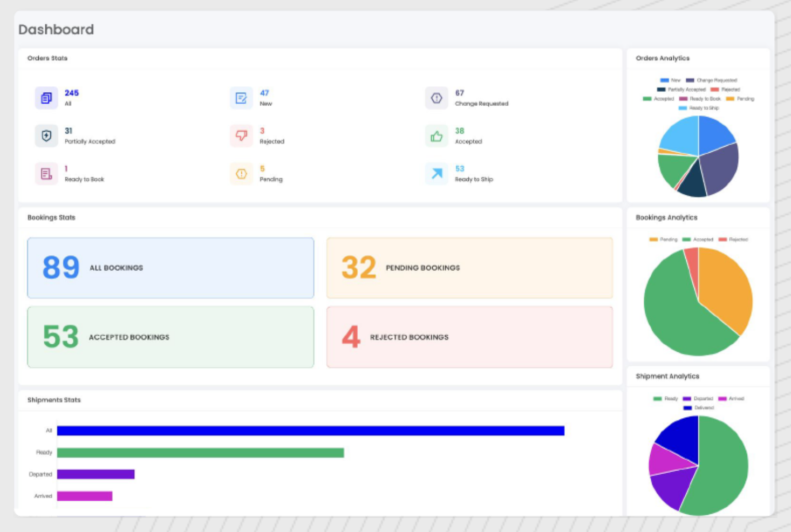Image resolution: width=791 pixels, height=532 pixels.
Task: Open the Ready to Book document icon
Action: [46, 174]
